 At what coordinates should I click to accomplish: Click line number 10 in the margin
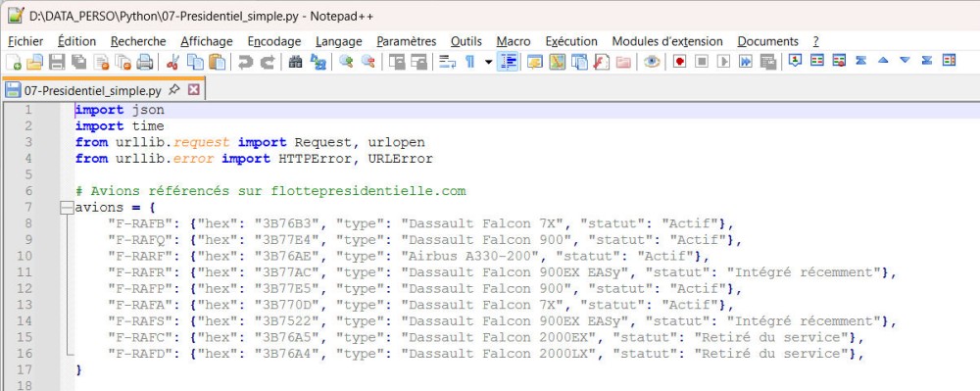(25, 256)
